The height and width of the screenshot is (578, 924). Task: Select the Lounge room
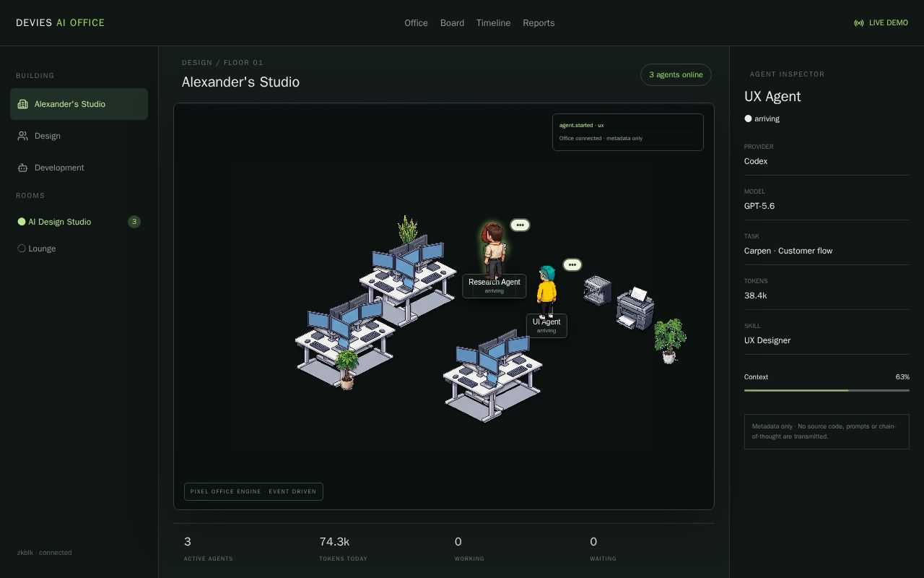tap(79, 249)
